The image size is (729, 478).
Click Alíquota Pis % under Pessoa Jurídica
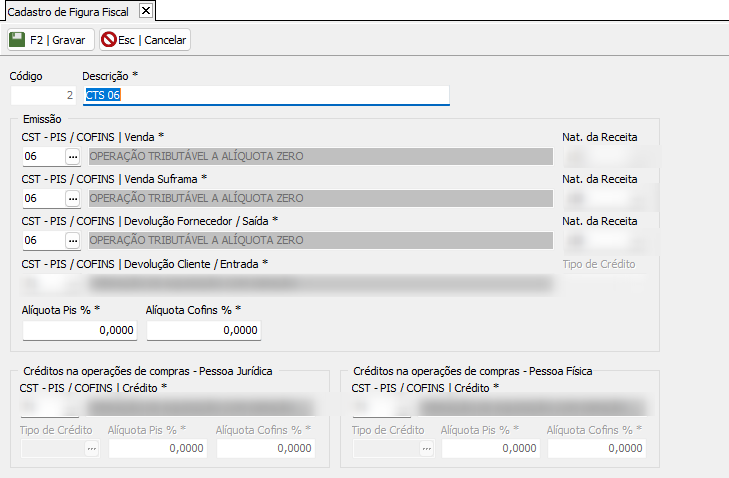pyautogui.click(x=158, y=449)
